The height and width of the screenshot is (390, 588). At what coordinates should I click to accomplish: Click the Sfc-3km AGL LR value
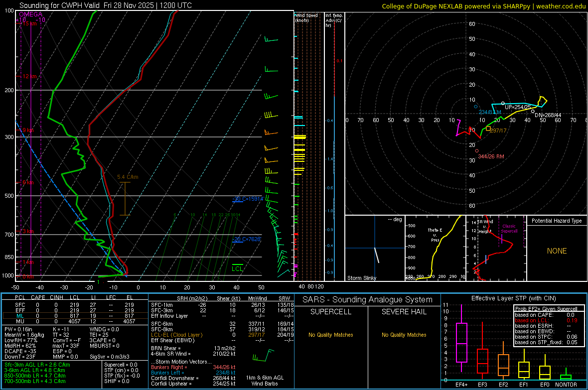point(37,365)
